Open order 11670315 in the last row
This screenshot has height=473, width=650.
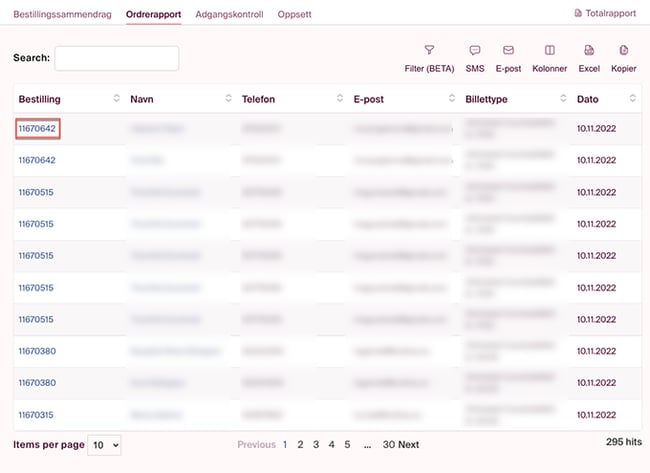click(x=36, y=414)
